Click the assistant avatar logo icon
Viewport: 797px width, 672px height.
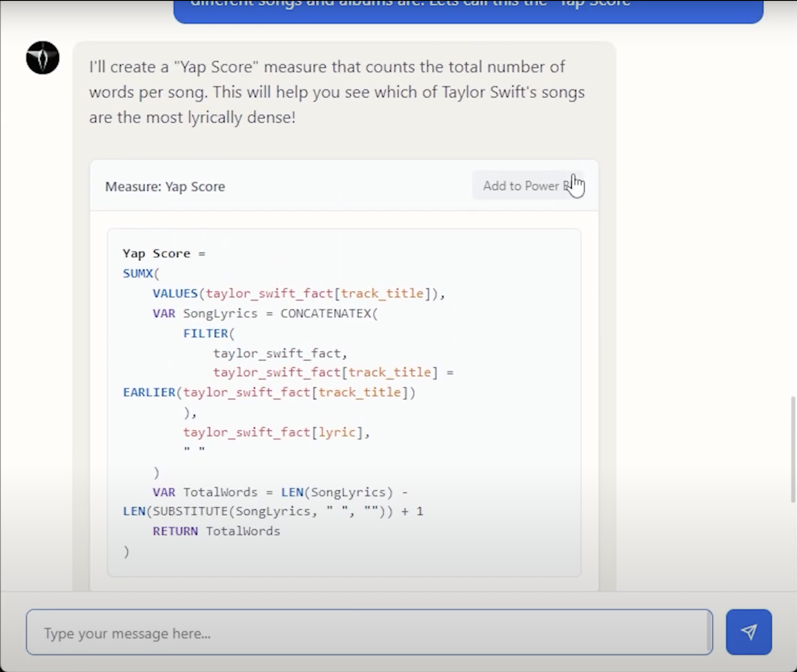click(x=43, y=58)
